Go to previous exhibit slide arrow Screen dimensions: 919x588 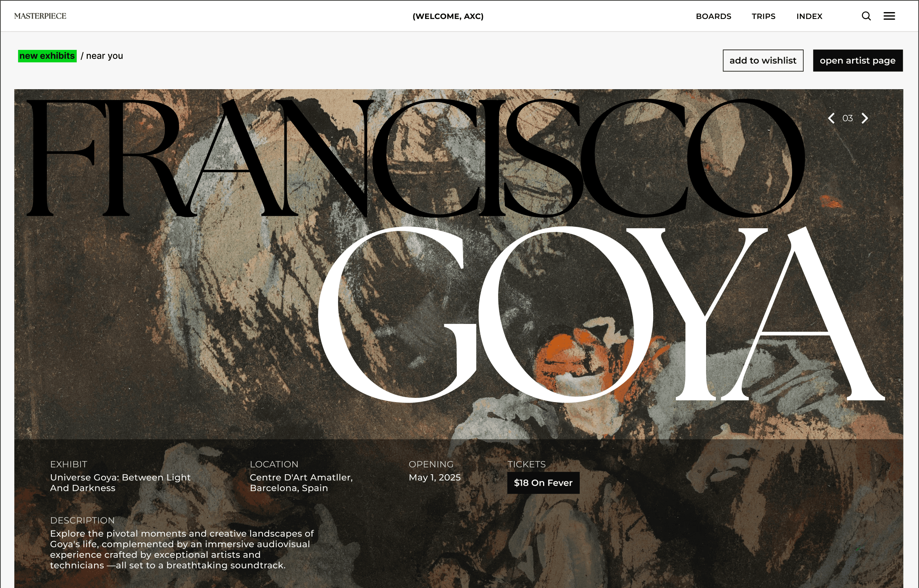[831, 118]
